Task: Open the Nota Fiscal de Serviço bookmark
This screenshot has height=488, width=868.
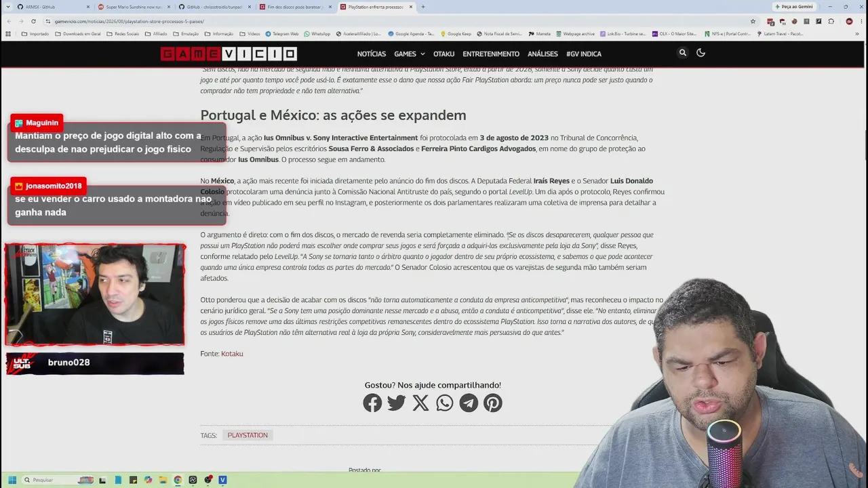Action: coord(499,33)
